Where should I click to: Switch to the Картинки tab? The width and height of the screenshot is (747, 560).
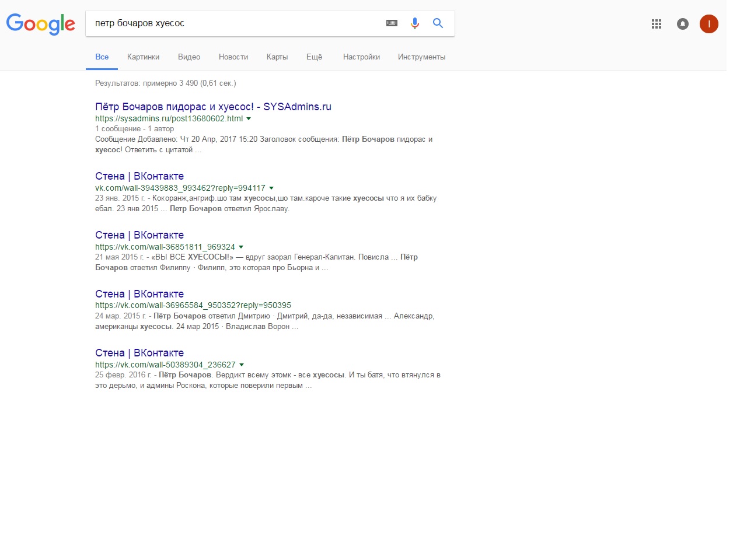point(144,57)
